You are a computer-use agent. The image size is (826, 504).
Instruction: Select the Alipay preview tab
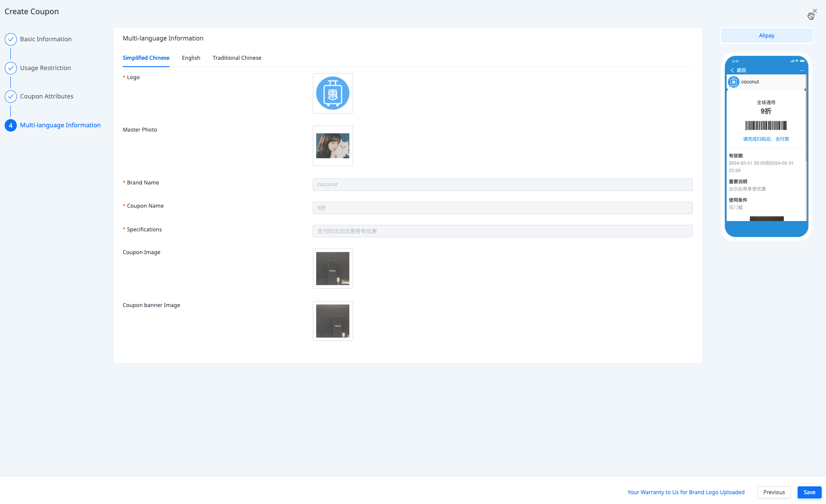pyautogui.click(x=766, y=36)
